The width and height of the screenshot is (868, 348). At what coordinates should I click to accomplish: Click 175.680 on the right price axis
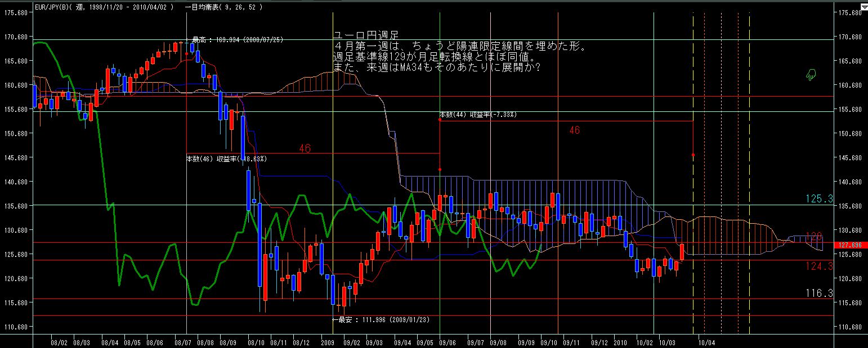point(850,12)
